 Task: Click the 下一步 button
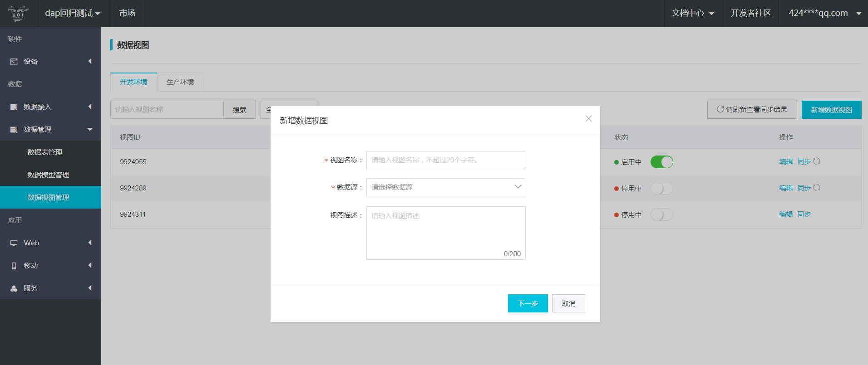tap(528, 303)
